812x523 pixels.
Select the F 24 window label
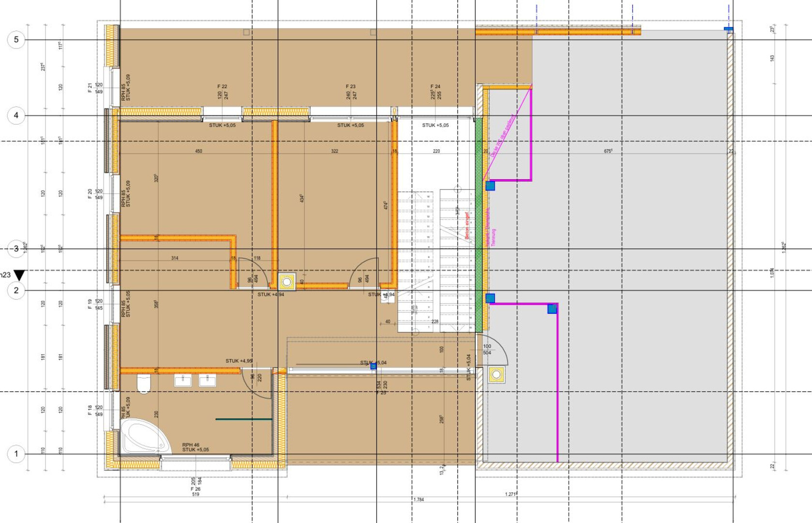[x=436, y=87]
